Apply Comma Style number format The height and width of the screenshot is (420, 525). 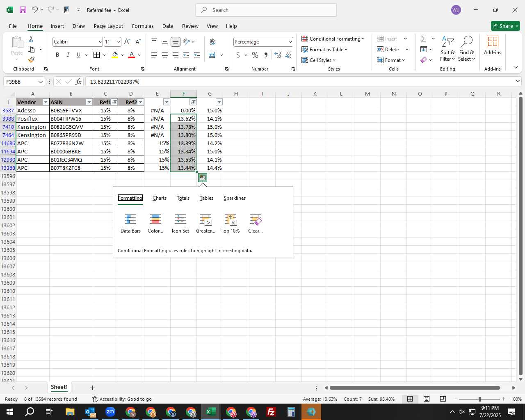click(x=266, y=55)
